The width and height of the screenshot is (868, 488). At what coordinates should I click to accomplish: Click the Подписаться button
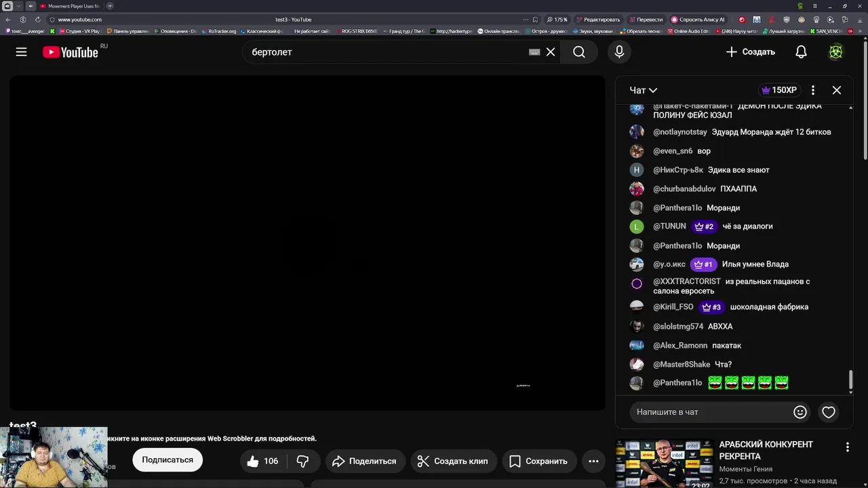coord(167,460)
